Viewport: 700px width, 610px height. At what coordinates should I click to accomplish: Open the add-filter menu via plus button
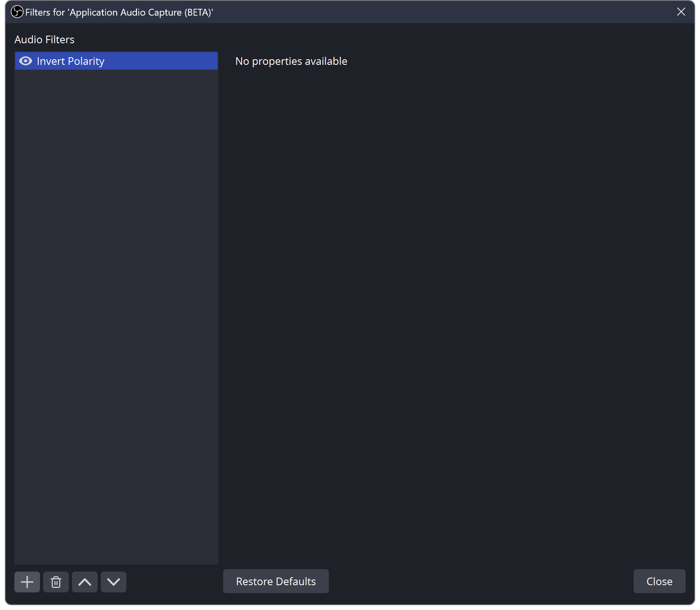pyautogui.click(x=27, y=582)
